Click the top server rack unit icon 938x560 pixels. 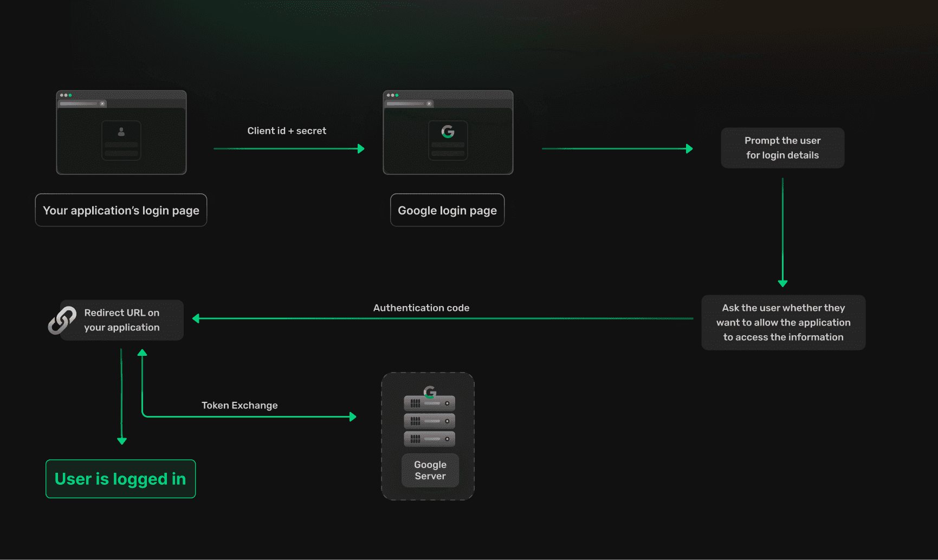tap(429, 403)
